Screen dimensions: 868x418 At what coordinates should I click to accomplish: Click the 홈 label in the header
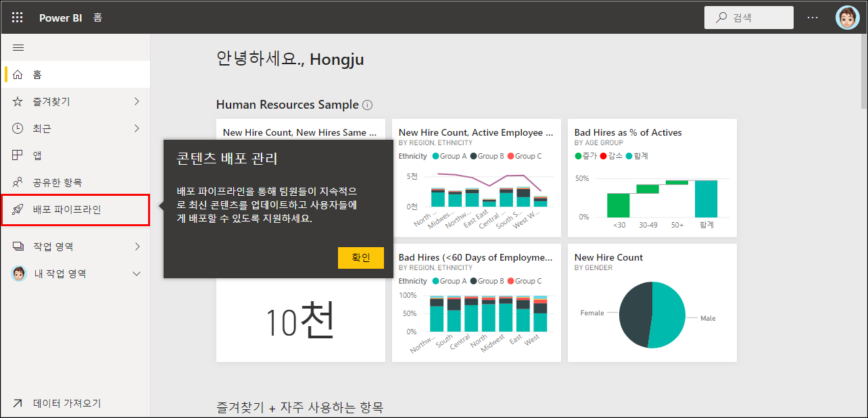pos(98,18)
